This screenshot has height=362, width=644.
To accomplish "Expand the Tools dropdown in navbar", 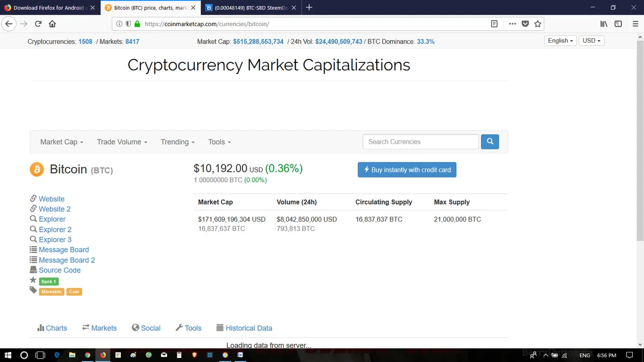I will (x=219, y=142).
